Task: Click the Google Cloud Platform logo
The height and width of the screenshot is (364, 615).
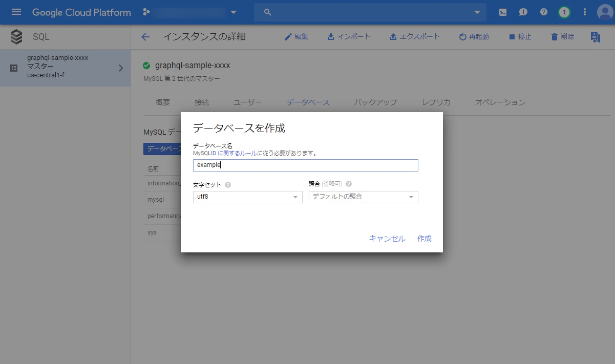Action: [81, 12]
